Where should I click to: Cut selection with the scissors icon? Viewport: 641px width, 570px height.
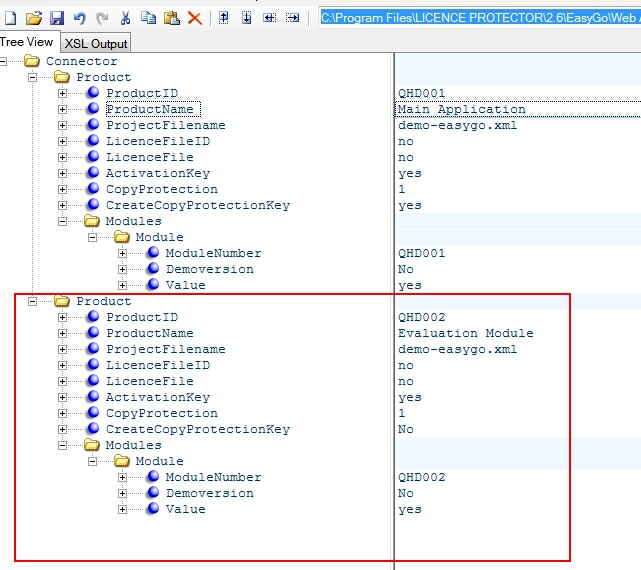click(125, 18)
